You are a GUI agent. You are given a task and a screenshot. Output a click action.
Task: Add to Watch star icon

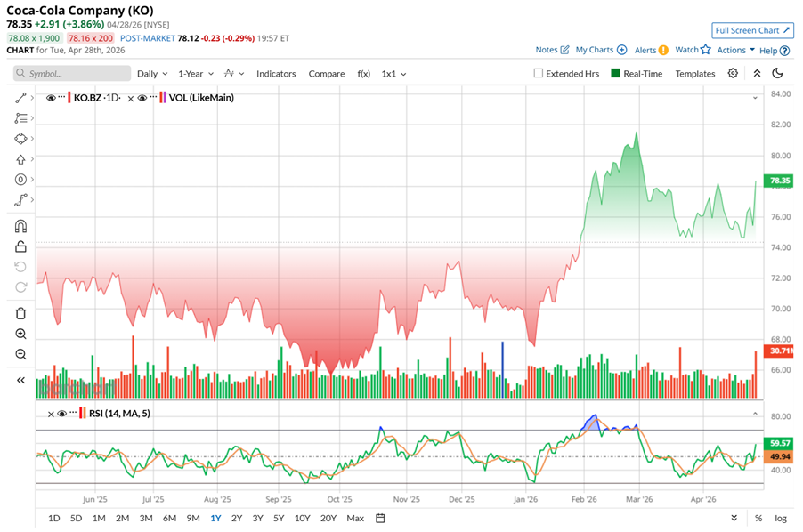[x=706, y=50]
